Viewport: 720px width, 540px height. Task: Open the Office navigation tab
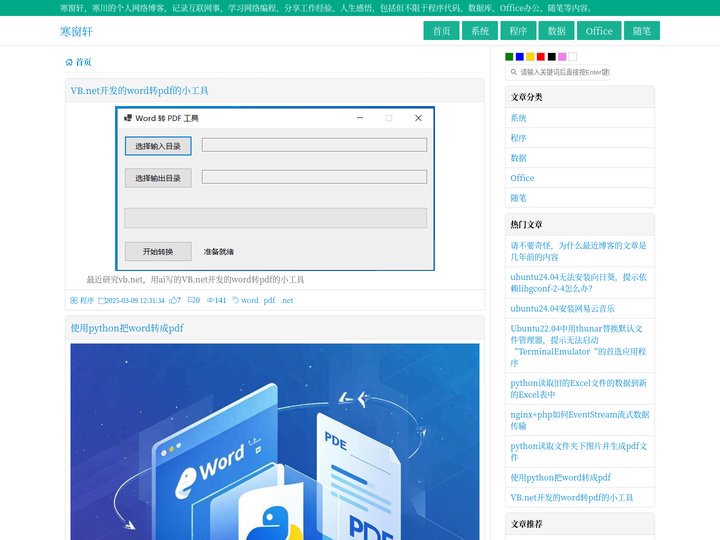[x=599, y=31]
